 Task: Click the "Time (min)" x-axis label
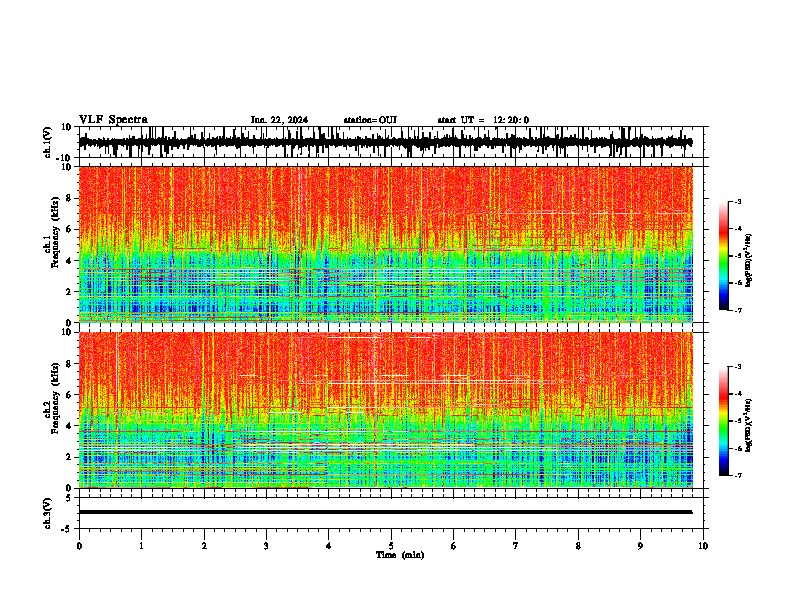400,555
